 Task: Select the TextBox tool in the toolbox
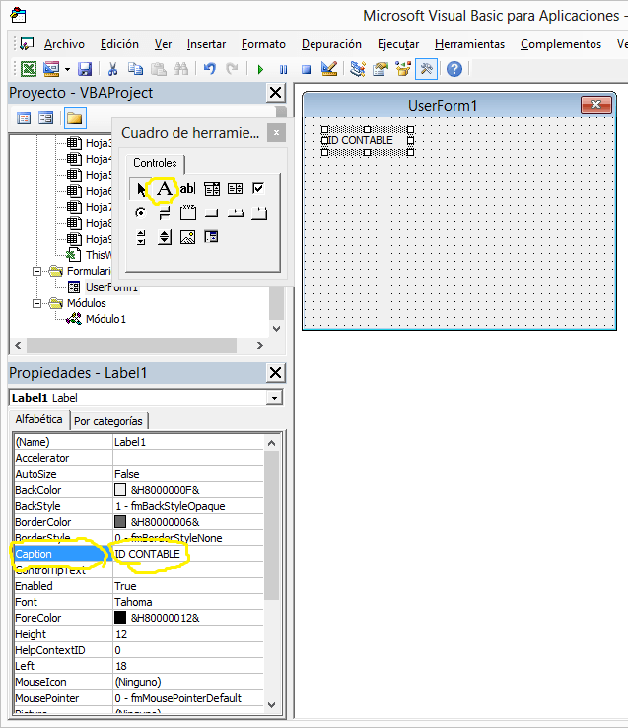pyautogui.click(x=187, y=188)
